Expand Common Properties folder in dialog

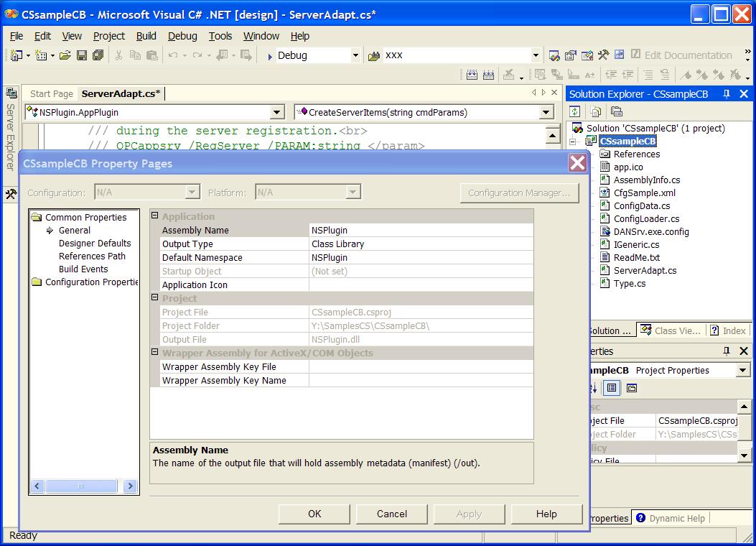click(37, 218)
